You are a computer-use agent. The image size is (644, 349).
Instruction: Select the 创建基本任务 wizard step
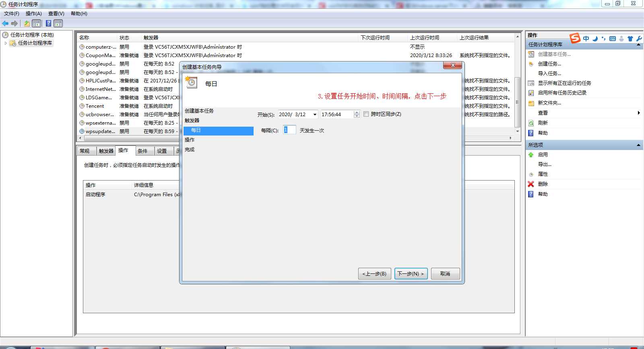[199, 111]
